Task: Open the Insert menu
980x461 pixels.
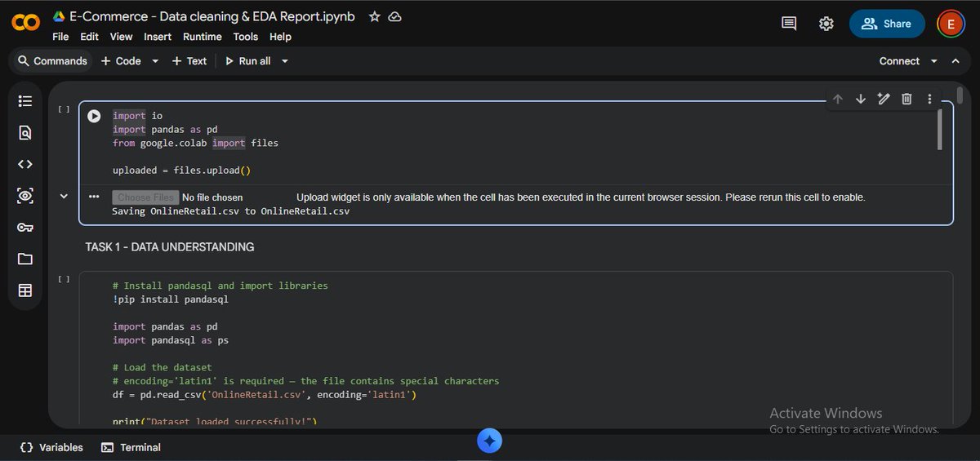Action: [x=158, y=37]
